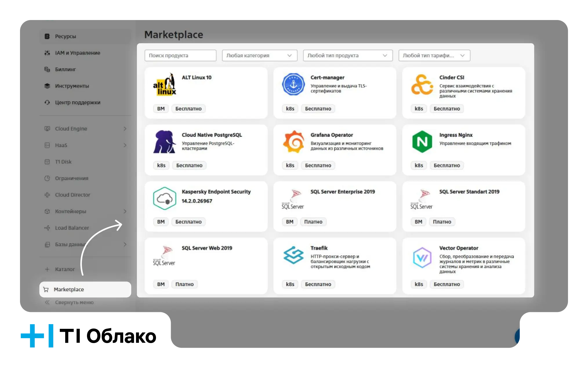Click the Load Balancer sidebar icon
Viewport: 588px width, 368px height.
47,228
